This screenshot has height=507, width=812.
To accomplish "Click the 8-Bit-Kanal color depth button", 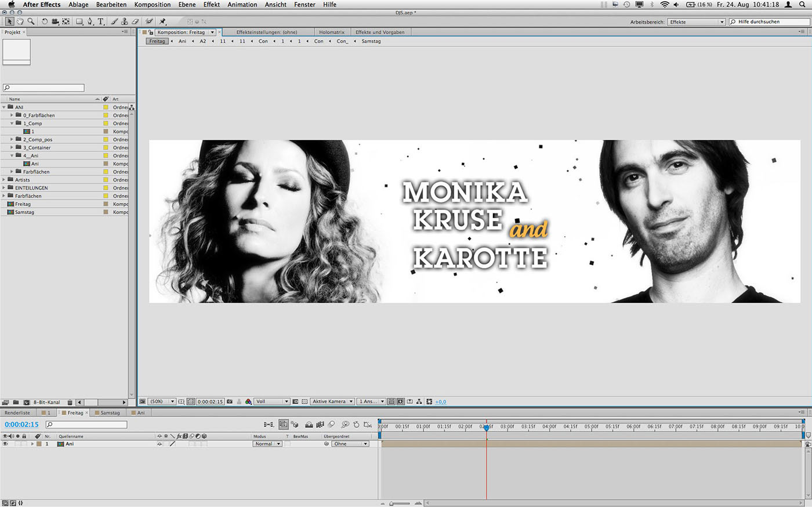I will [46, 402].
